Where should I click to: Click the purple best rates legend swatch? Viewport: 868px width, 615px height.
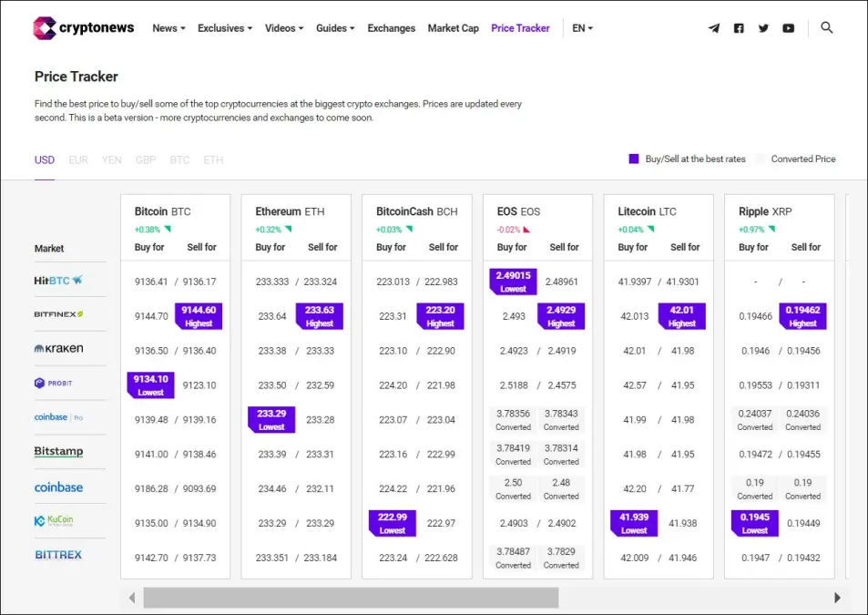tap(634, 159)
